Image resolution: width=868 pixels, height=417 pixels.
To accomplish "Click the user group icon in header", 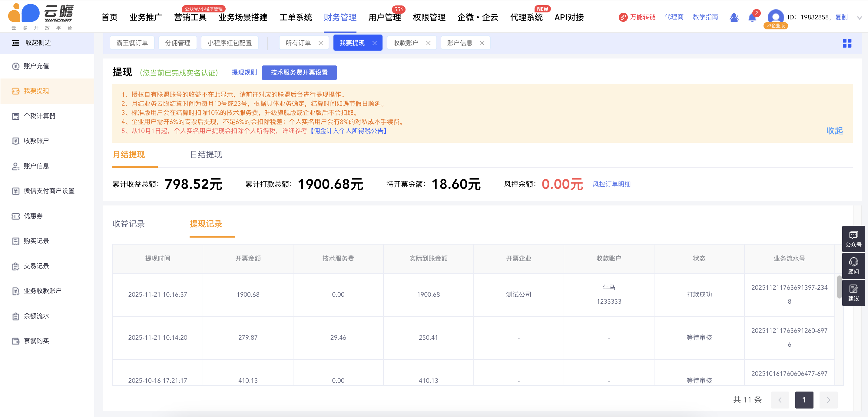I will coord(734,18).
